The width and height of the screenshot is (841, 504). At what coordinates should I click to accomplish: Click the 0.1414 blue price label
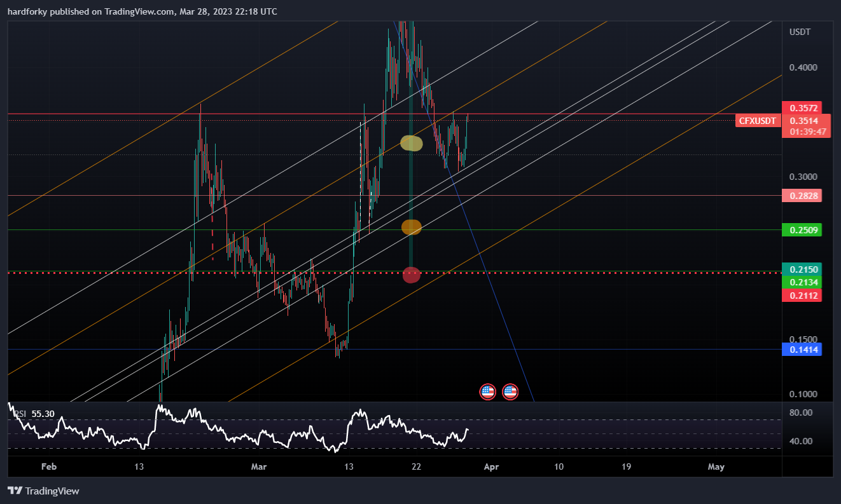click(802, 349)
